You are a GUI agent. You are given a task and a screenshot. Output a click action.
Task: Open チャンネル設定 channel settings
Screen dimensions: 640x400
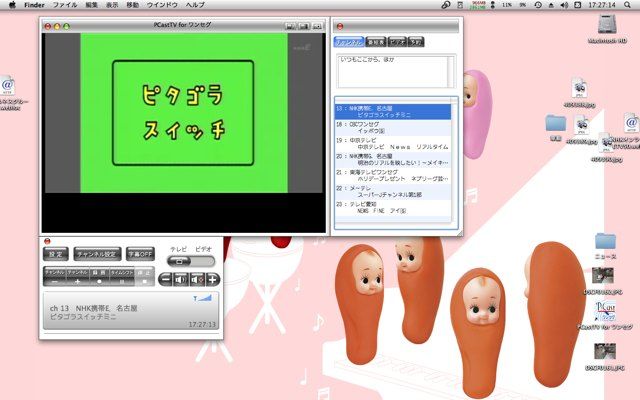click(x=97, y=254)
